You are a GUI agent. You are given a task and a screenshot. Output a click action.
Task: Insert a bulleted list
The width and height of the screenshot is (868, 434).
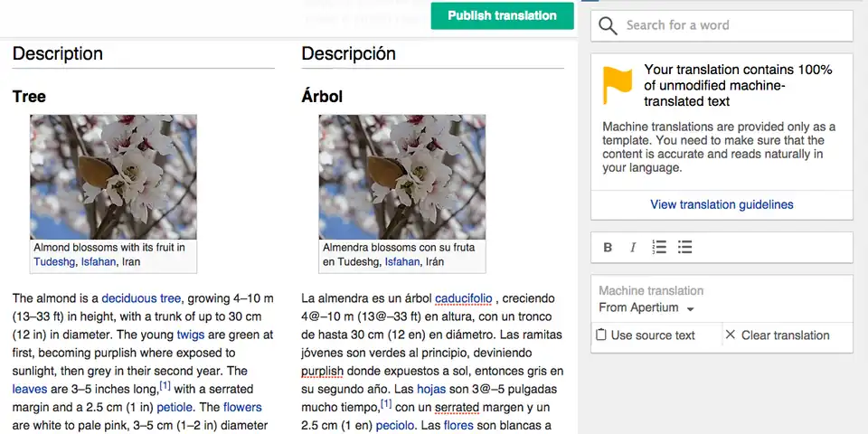coord(685,248)
